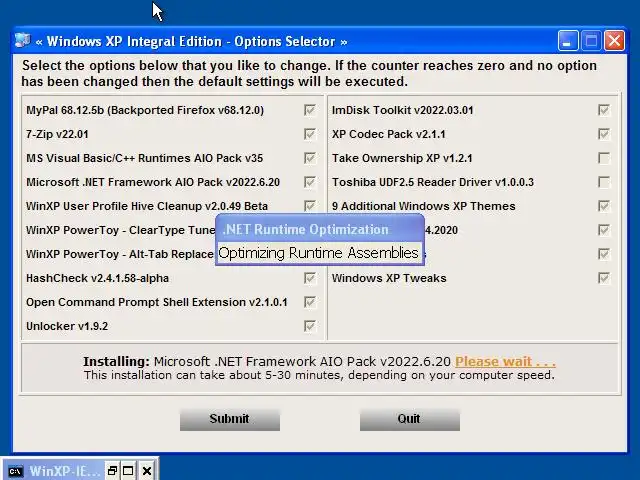This screenshot has height=480, width=640.
Task: Click the Unlocker v1.9.2 label
Action: coord(67,326)
